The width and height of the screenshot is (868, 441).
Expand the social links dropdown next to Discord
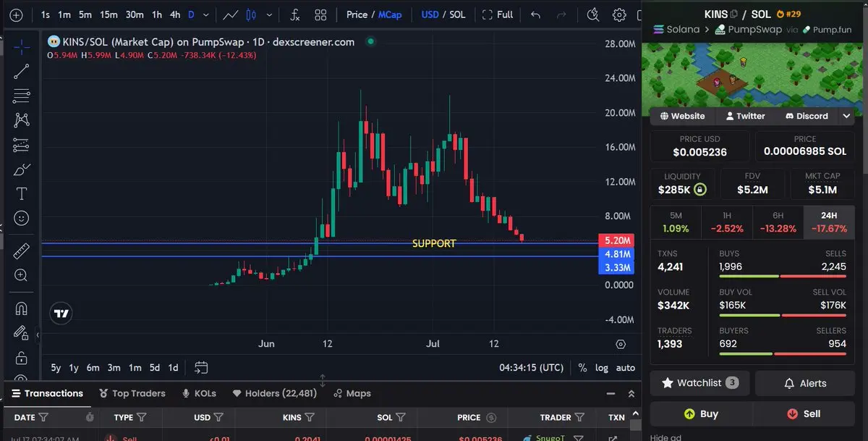click(846, 116)
